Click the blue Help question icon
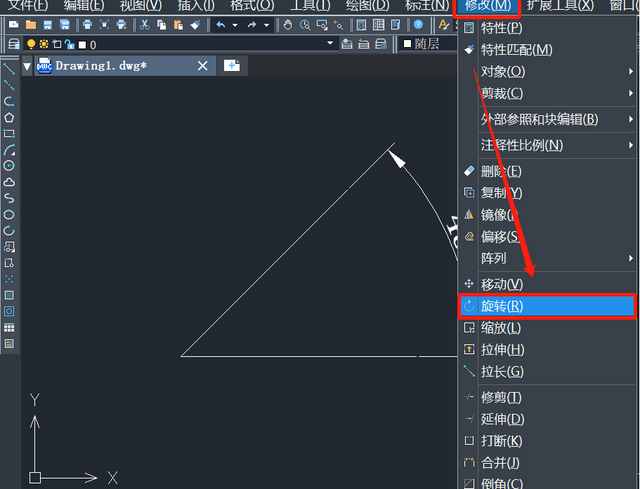Image resolution: width=640 pixels, height=489 pixels. 418,24
